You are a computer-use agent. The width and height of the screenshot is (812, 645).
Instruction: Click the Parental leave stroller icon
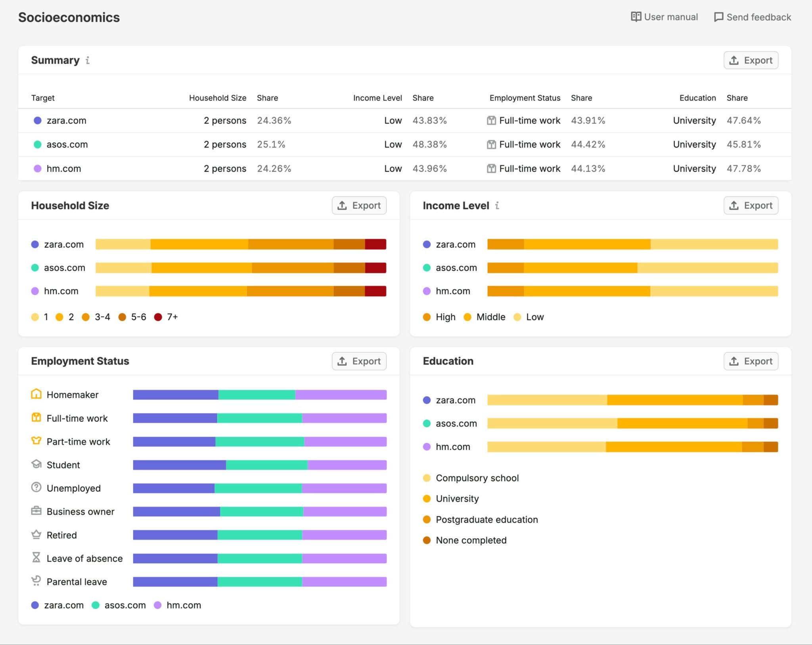point(36,581)
